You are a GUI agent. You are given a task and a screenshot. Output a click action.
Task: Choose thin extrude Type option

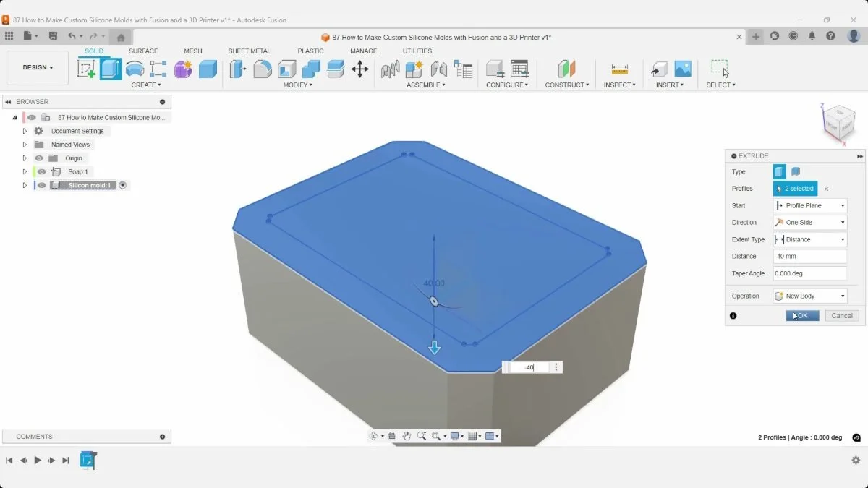click(x=796, y=171)
